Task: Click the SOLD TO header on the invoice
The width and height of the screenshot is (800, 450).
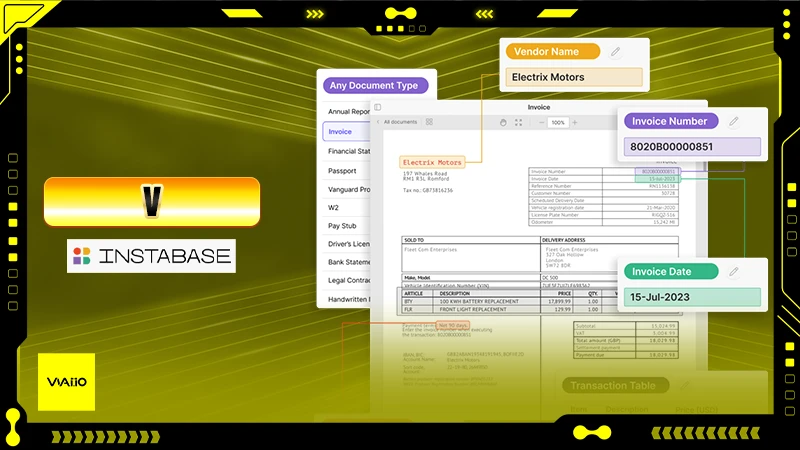Action: pyautogui.click(x=414, y=240)
